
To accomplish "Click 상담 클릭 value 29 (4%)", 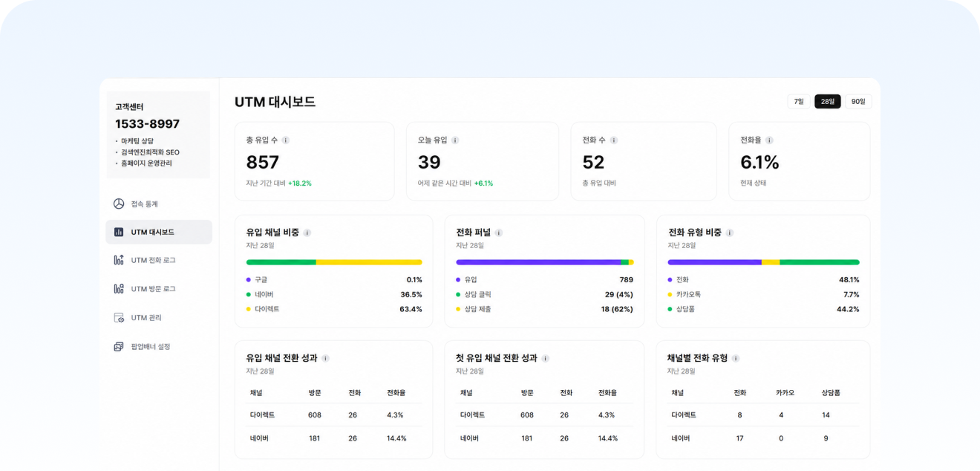I will pyautogui.click(x=619, y=294).
